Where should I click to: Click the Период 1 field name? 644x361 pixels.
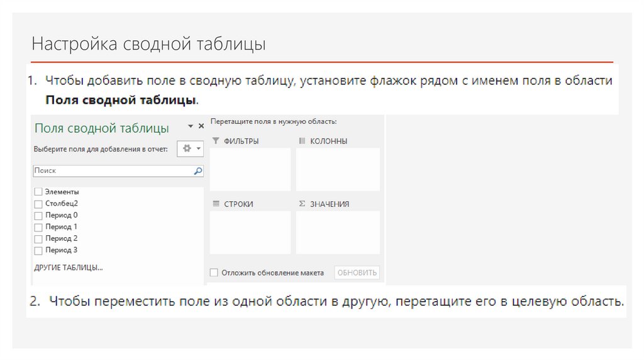(61, 226)
